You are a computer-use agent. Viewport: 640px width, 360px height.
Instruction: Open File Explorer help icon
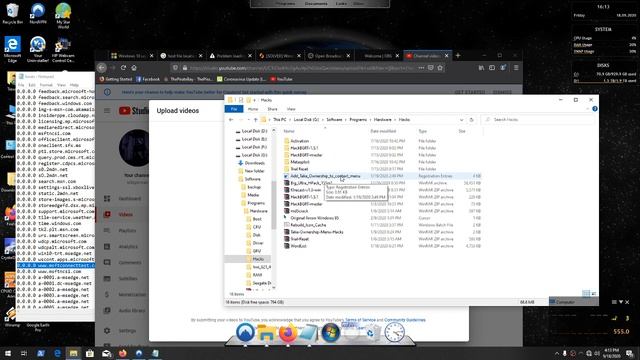click(595, 109)
